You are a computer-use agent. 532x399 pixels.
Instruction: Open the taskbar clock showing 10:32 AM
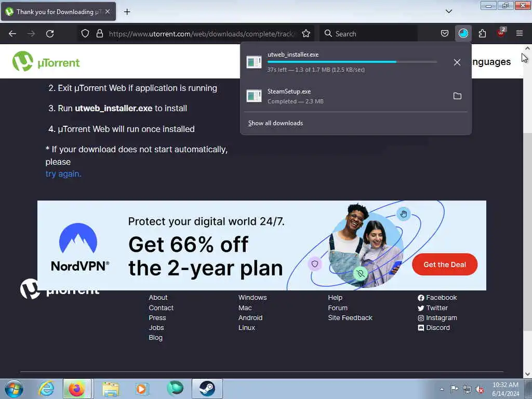coord(506,389)
